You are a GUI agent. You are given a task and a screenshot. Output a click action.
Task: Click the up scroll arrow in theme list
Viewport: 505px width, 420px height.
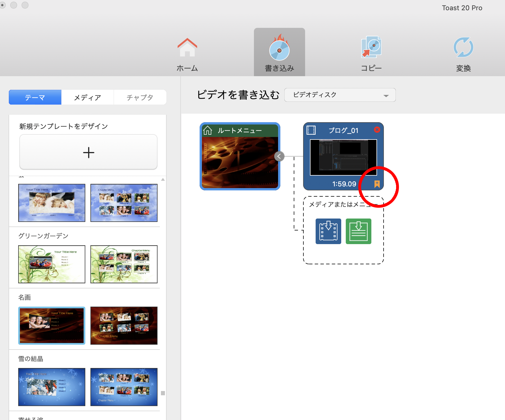pyautogui.click(x=162, y=179)
